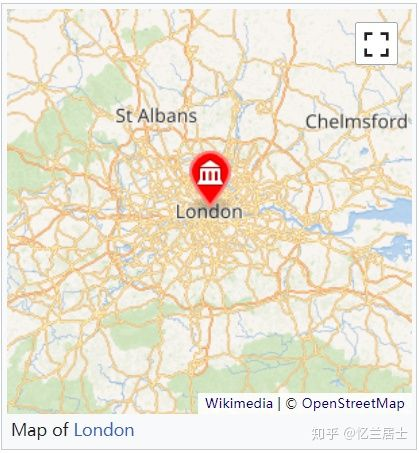Click the white building symbol inside pin
This screenshot has width=419, height=453.
(210, 172)
